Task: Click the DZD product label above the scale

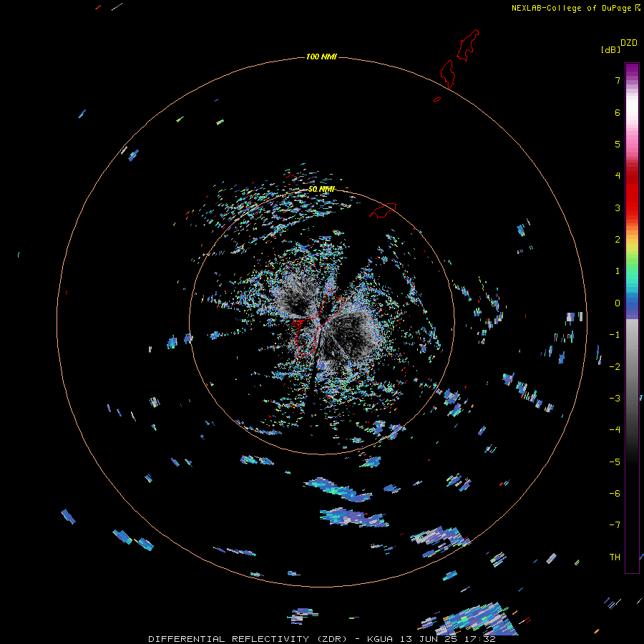Action: pyautogui.click(x=628, y=42)
